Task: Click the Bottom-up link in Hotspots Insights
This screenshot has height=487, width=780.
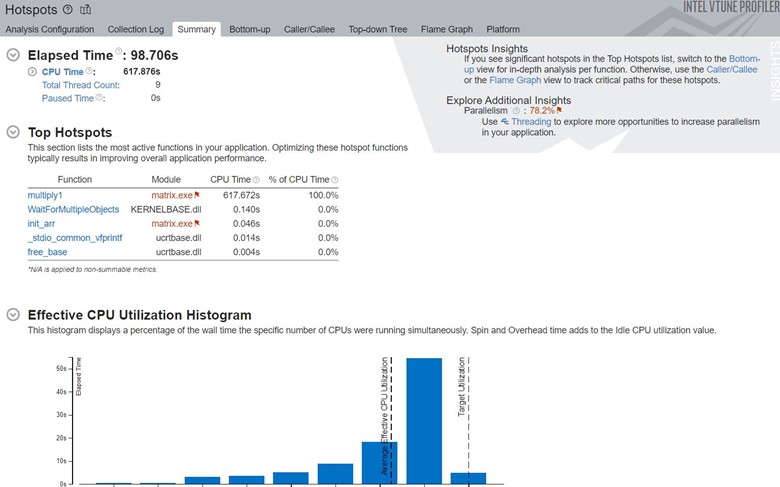Action: point(744,59)
